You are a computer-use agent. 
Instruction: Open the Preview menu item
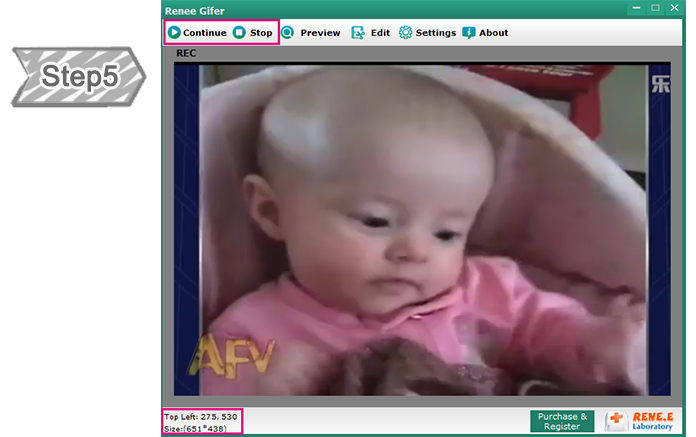click(x=320, y=33)
